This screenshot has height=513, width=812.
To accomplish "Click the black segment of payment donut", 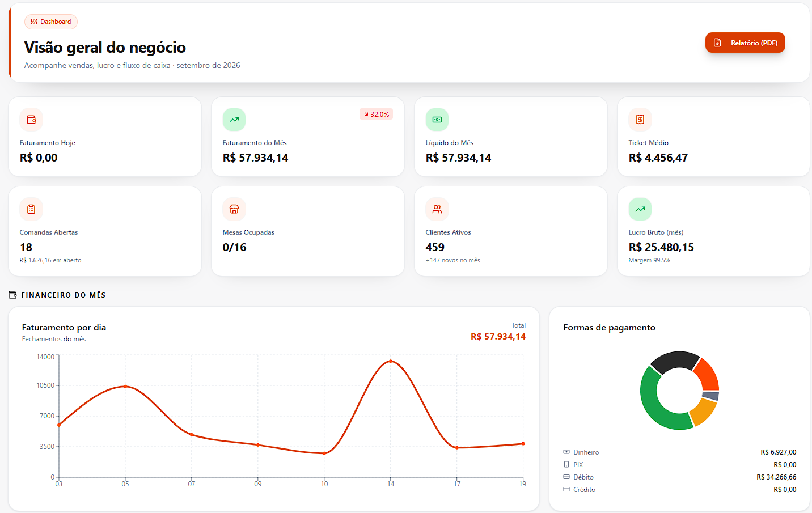I will coord(675,361).
